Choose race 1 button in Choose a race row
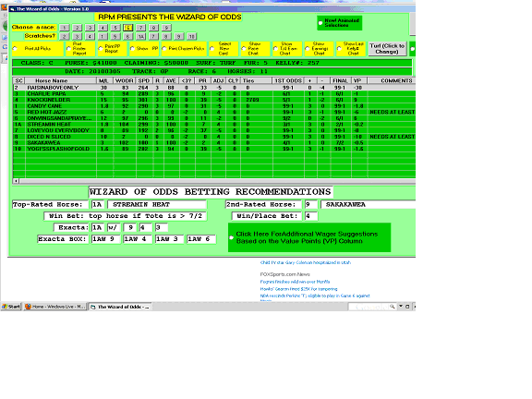 [64, 28]
